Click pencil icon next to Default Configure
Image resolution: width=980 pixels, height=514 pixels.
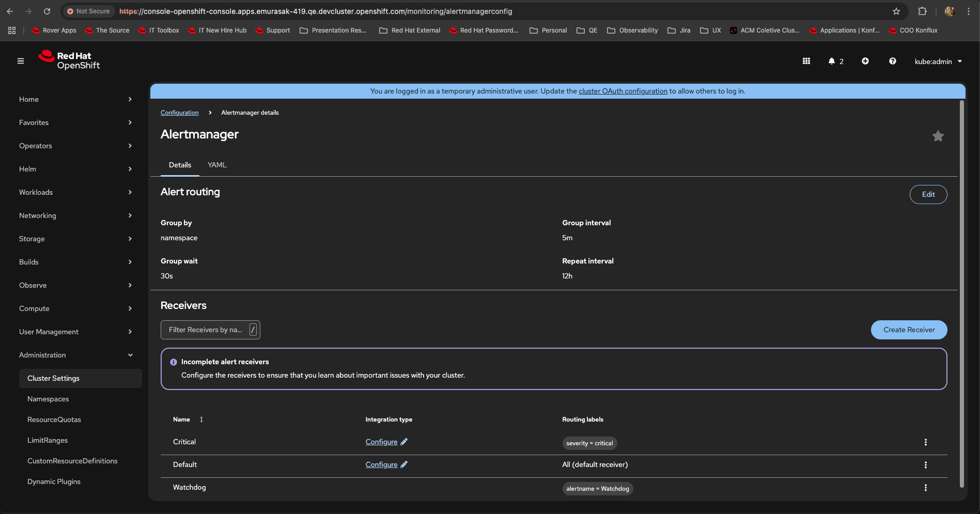coord(404,464)
